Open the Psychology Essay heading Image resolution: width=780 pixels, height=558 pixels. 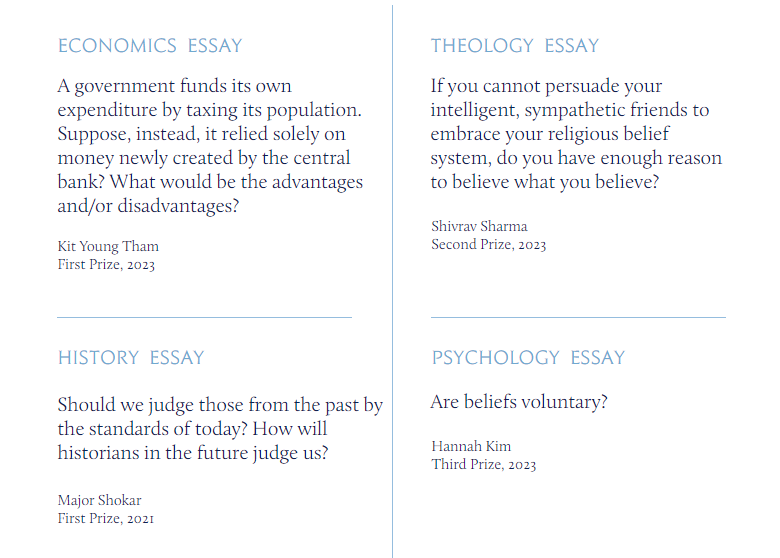tap(528, 358)
